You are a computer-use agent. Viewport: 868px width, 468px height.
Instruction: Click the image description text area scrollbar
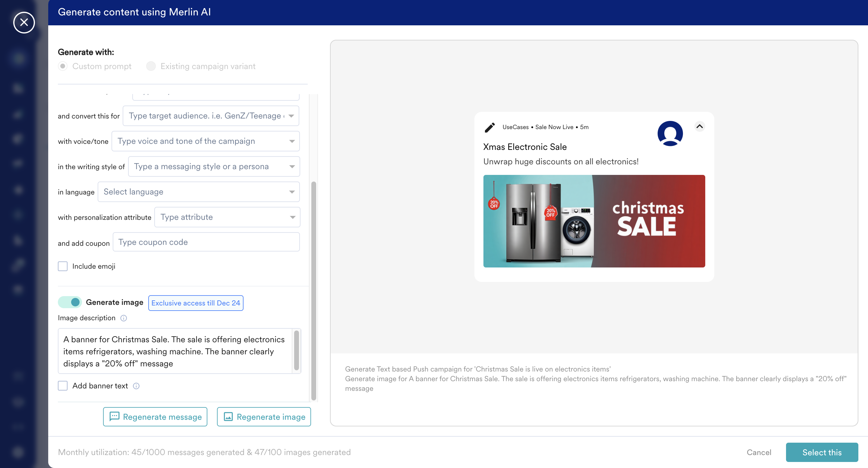pyautogui.click(x=297, y=350)
